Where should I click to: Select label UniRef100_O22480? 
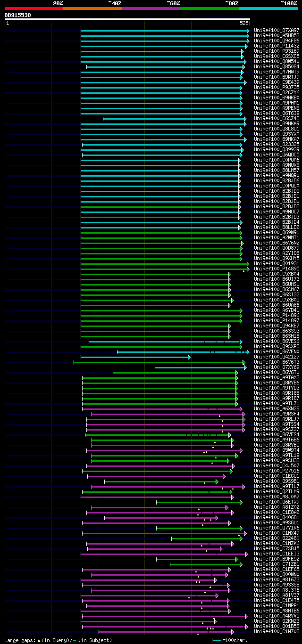(x=277, y=538)
